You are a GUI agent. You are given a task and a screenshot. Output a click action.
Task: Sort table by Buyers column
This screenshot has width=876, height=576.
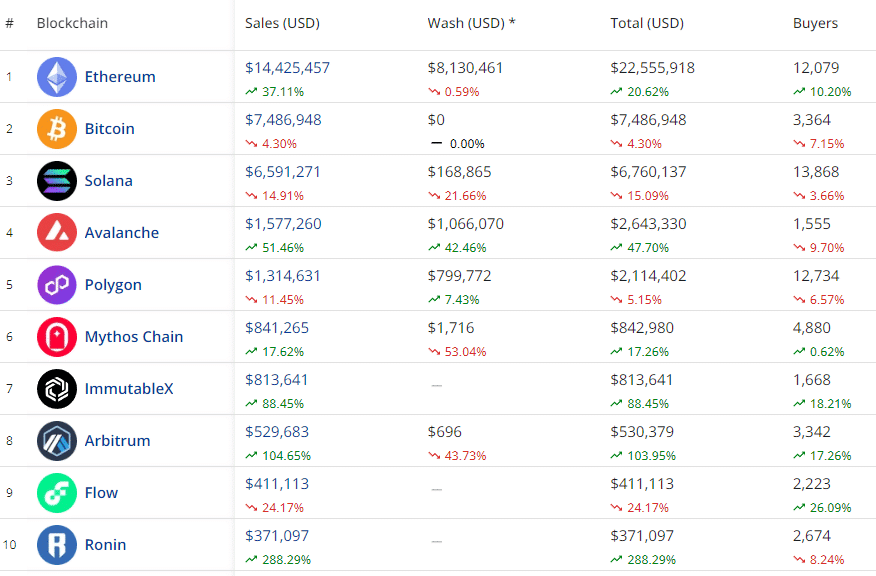click(815, 23)
